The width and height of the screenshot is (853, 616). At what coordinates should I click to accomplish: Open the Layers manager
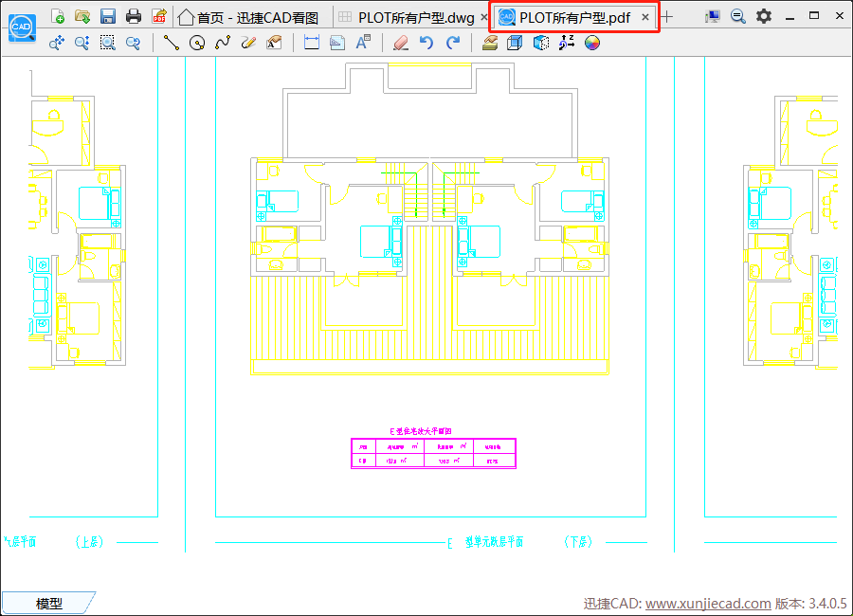490,43
